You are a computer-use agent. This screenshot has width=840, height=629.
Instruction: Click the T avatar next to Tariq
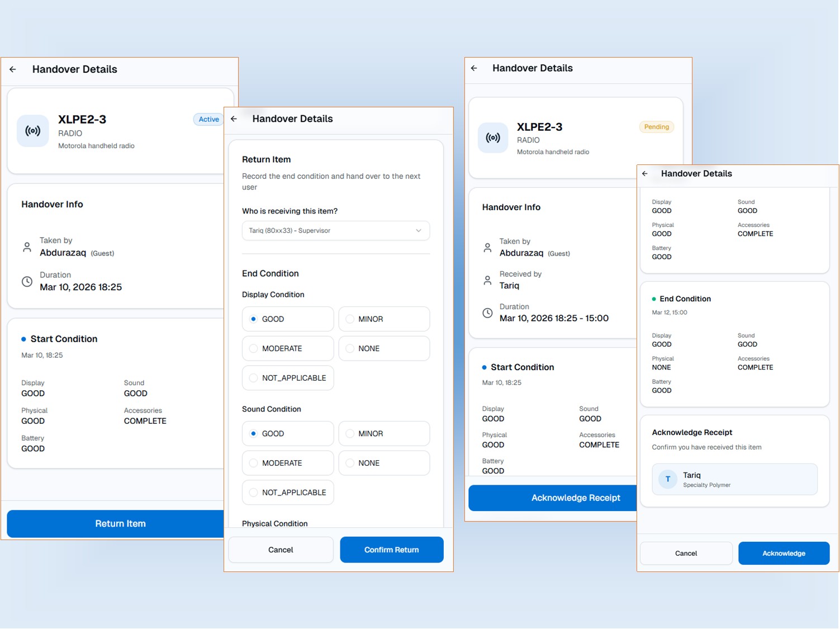[667, 479]
